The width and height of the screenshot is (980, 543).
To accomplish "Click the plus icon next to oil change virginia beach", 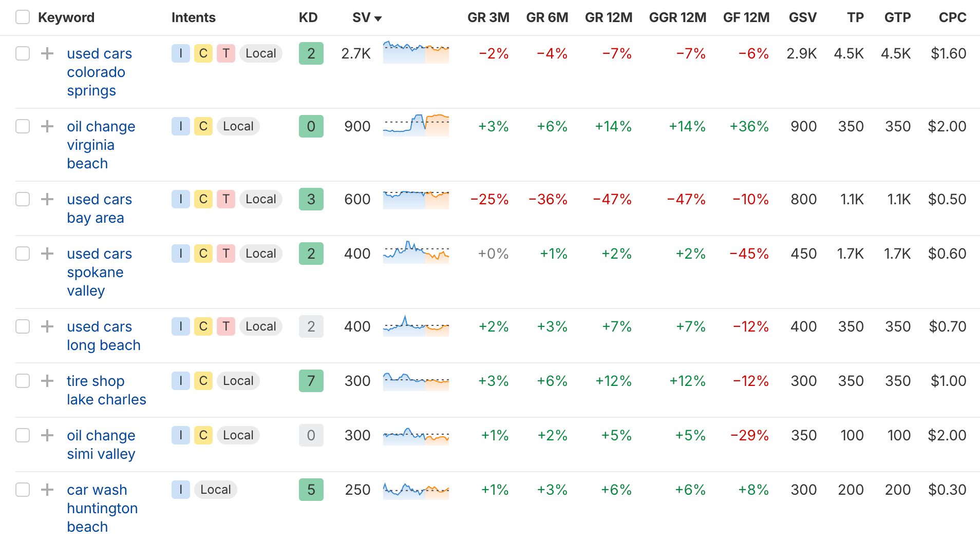I will coord(47,126).
